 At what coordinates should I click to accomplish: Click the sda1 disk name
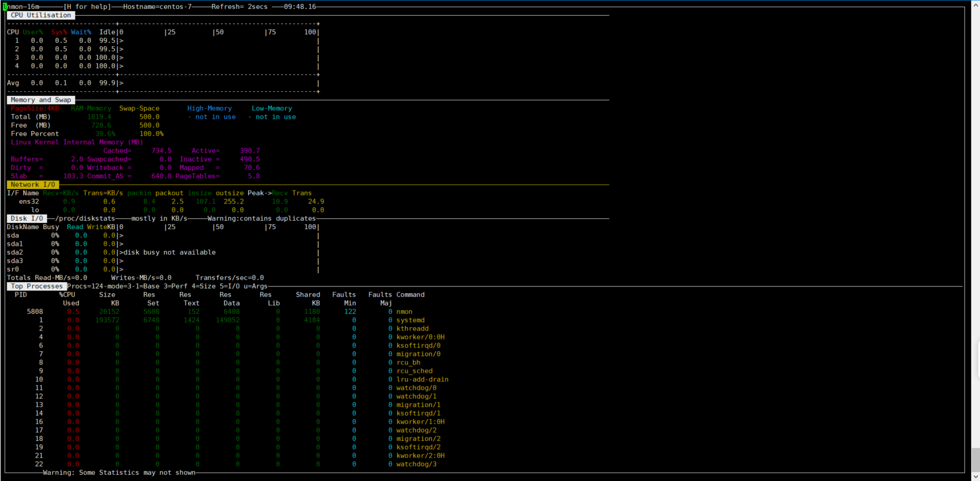point(15,244)
